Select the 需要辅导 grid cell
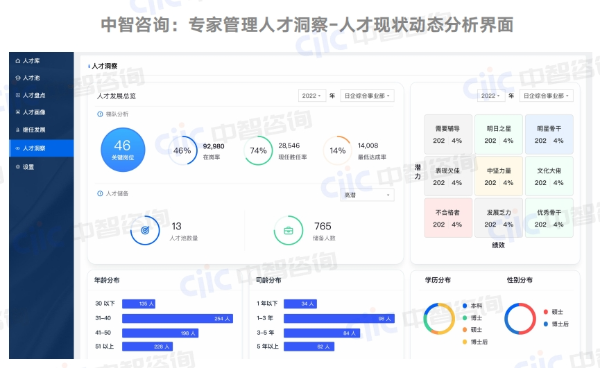 point(448,135)
